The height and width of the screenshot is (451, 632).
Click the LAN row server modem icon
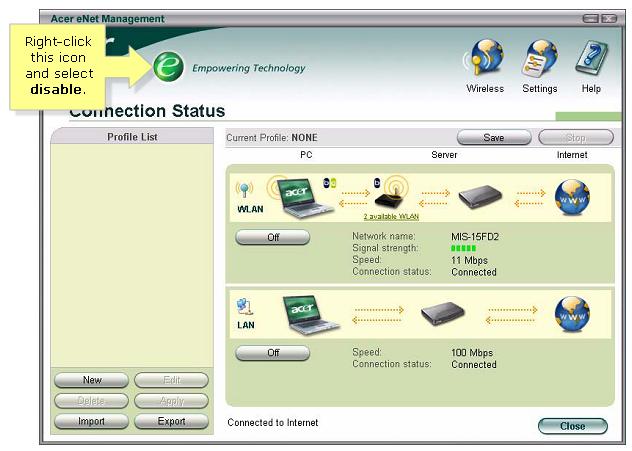coord(444,314)
